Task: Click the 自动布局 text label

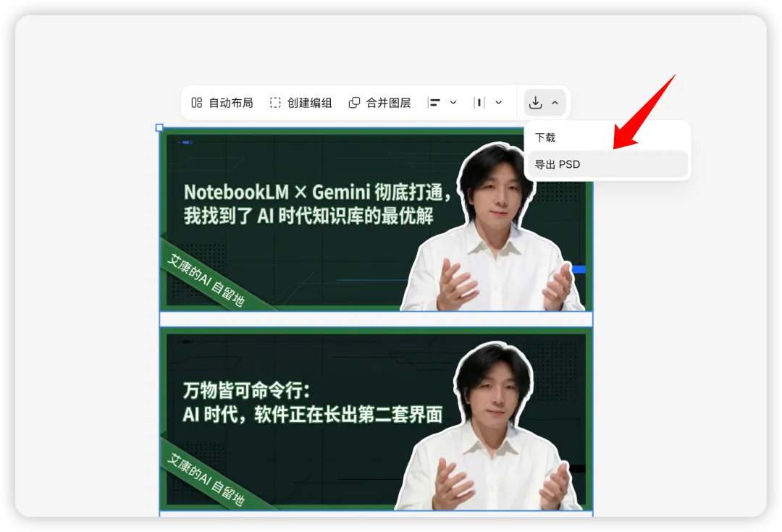Action: click(x=231, y=103)
